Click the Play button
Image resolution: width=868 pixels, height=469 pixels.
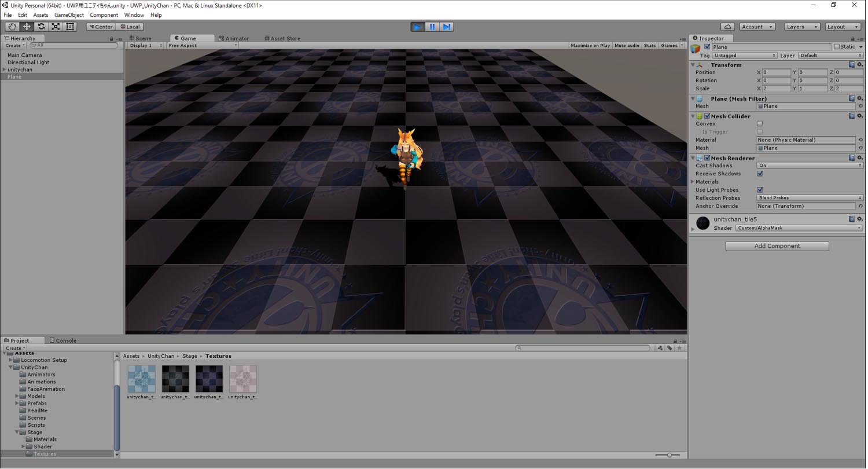click(x=417, y=27)
